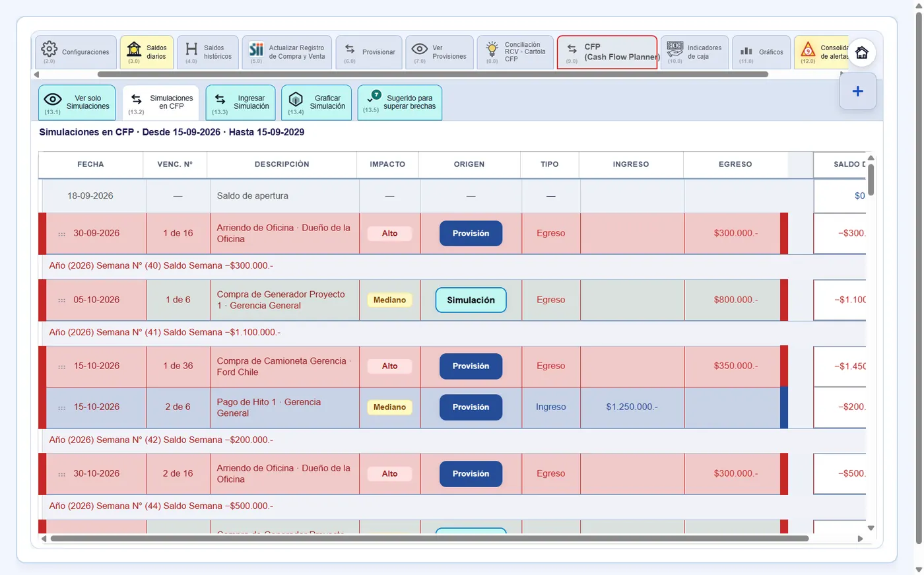Grab drag handle of Pago de Hito row
The height and width of the screenshot is (575, 924).
click(x=62, y=408)
